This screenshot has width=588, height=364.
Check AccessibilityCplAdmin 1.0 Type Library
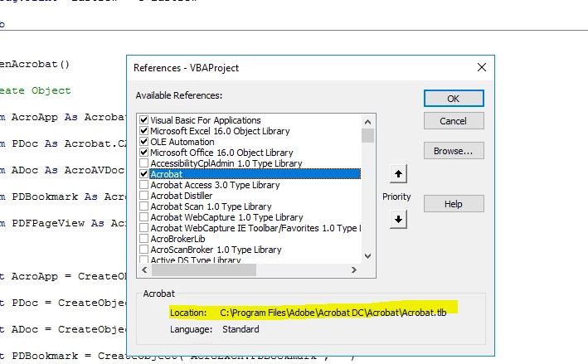[x=143, y=163]
